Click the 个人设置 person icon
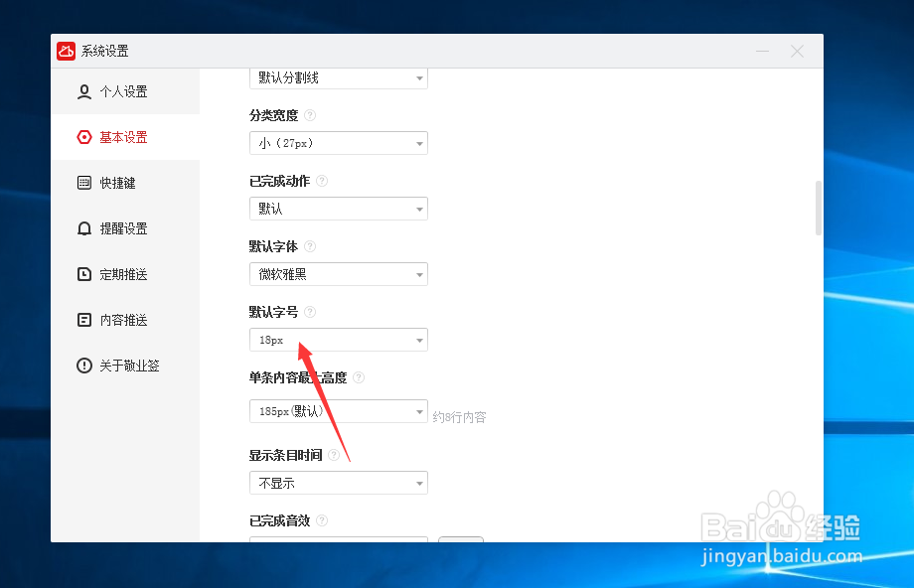This screenshot has width=914, height=588. 84,92
